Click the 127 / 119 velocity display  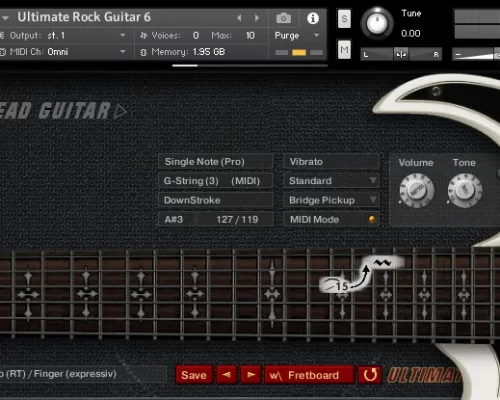click(x=235, y=219)
